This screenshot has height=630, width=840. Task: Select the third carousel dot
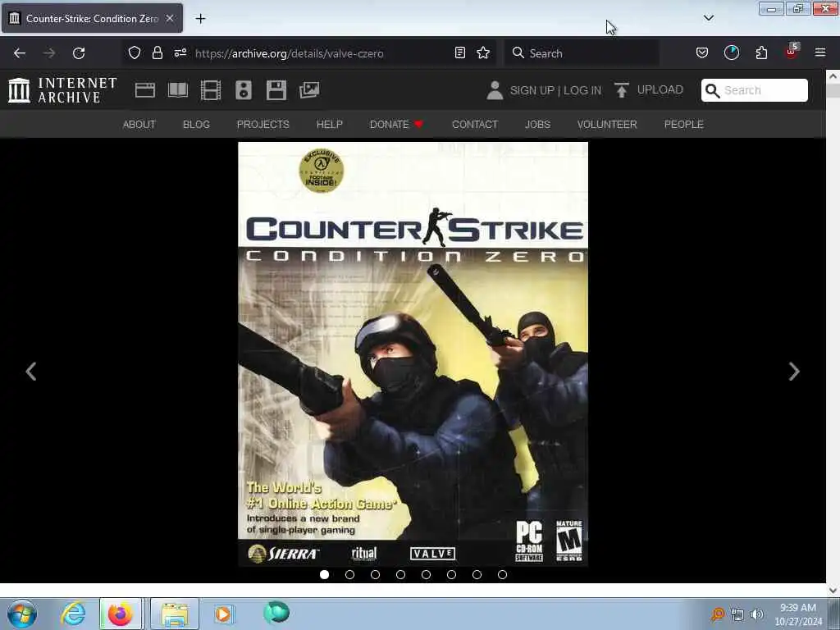[375, 574]
